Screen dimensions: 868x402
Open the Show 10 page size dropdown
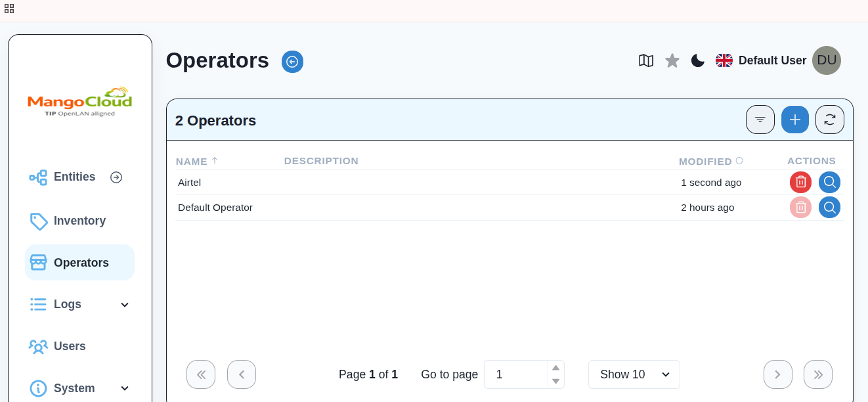pos(634,374)
